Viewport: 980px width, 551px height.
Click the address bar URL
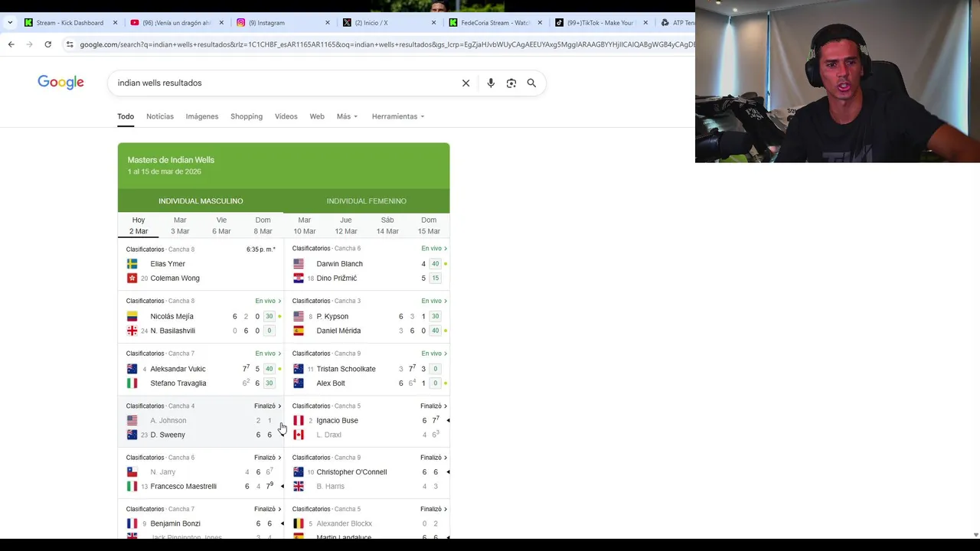(x=387, y=44)
